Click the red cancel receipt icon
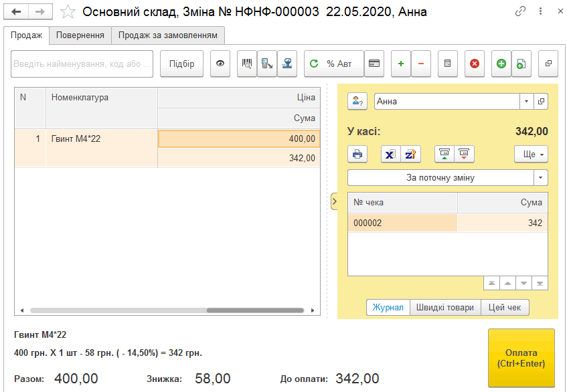Viewport: 567px width, 392px height. (x=475, y=64)
